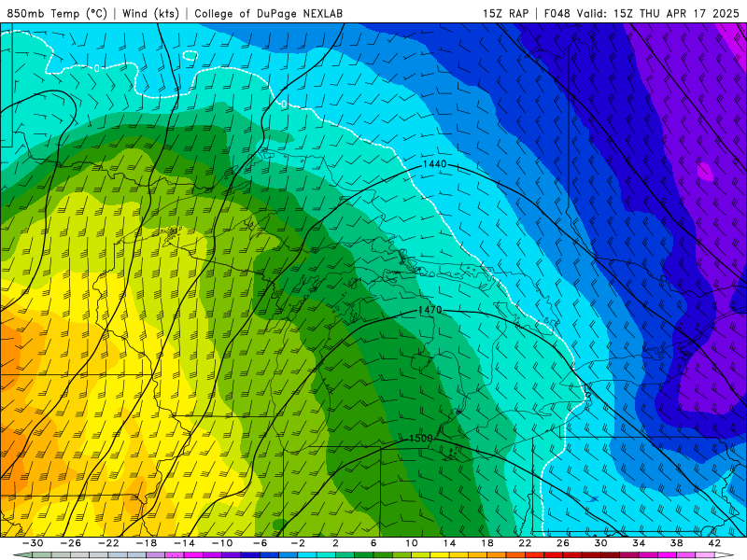The width and height of the screenshot is (747, 560).
Task: Click the '850mb Temp (°C)' title text
Action: 57,13
